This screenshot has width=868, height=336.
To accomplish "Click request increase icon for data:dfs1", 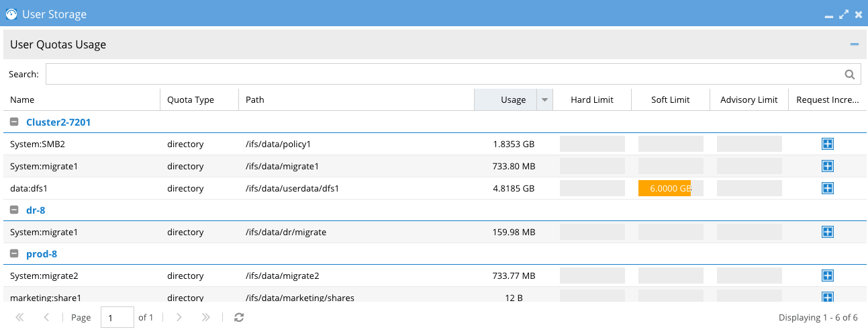I will (x=828, y=188).
